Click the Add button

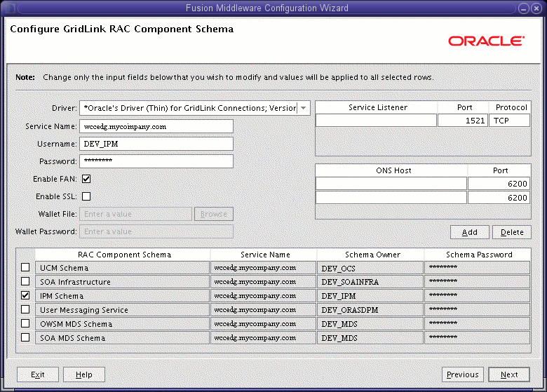(x=470, y=232)
